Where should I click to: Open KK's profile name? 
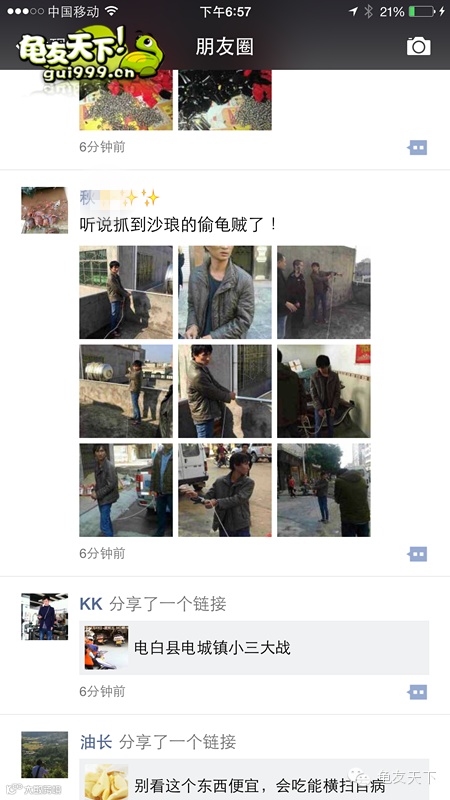(x=91, y=604)
